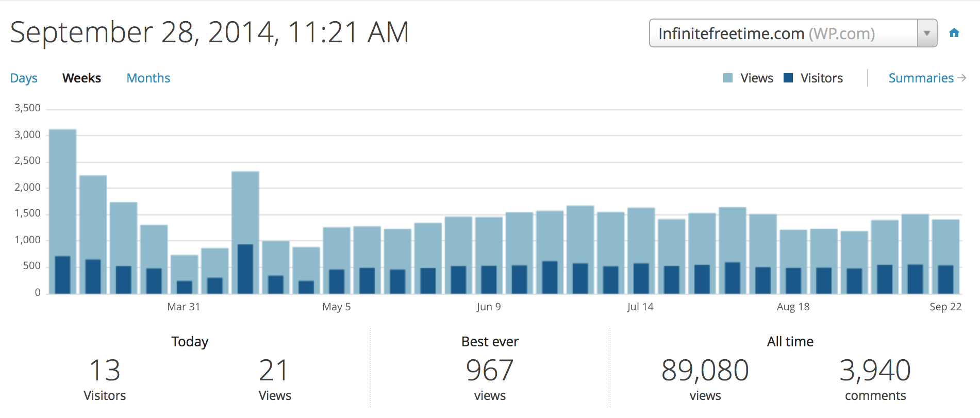980x418 pixels.
Task: Click the Visitors legend label
Action: [822, 78]
